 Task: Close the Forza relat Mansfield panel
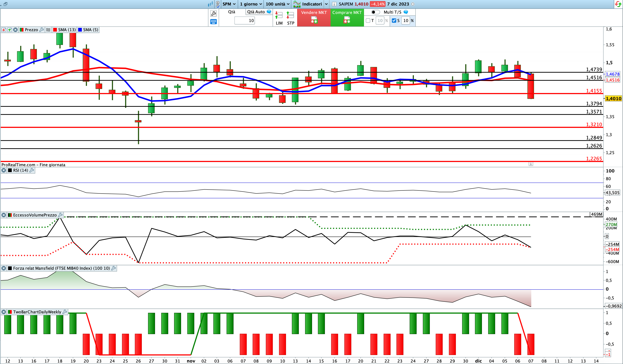click(x=4, y=268)
